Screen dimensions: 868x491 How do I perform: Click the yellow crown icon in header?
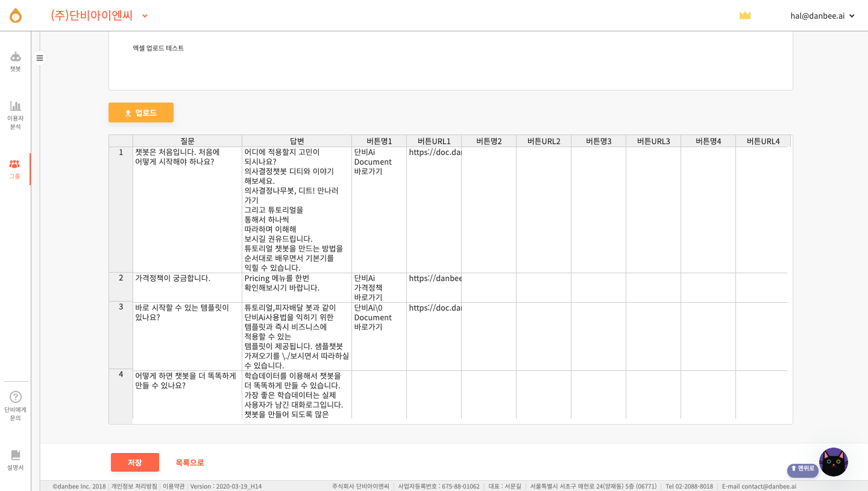click(745, 16)
